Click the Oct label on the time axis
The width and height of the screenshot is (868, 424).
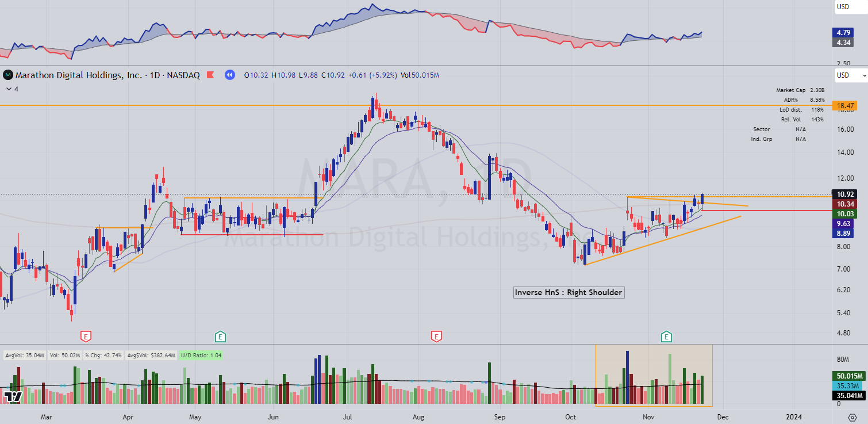tap(571, 417)
